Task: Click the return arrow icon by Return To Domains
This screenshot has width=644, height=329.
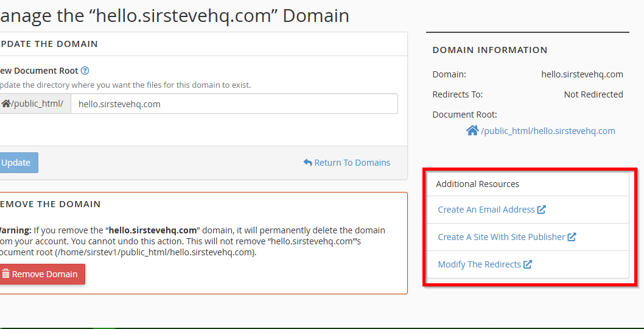Action: pos(307,163)
